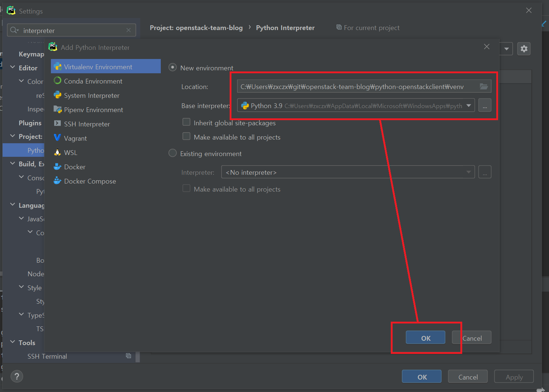Click the copy icon beside SSH Terminal
The height and width of the screenshot is (392, 549).
(129, 356)
